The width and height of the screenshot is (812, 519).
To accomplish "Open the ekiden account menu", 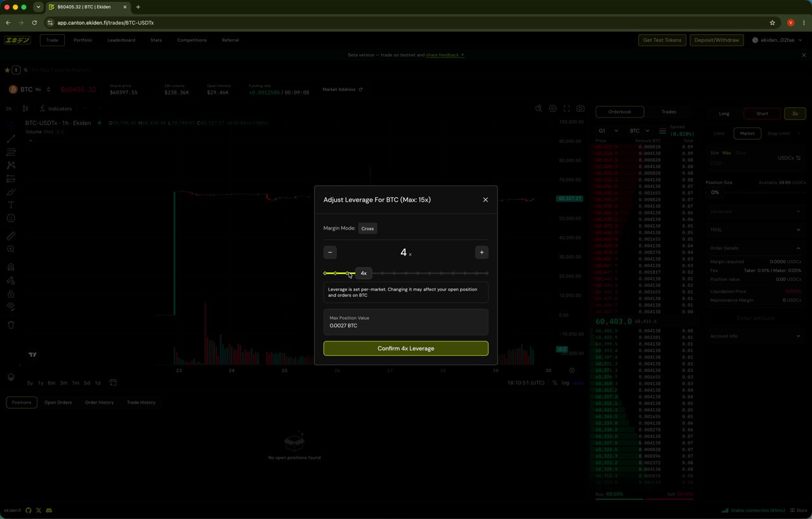I will (x=776, y=40).
